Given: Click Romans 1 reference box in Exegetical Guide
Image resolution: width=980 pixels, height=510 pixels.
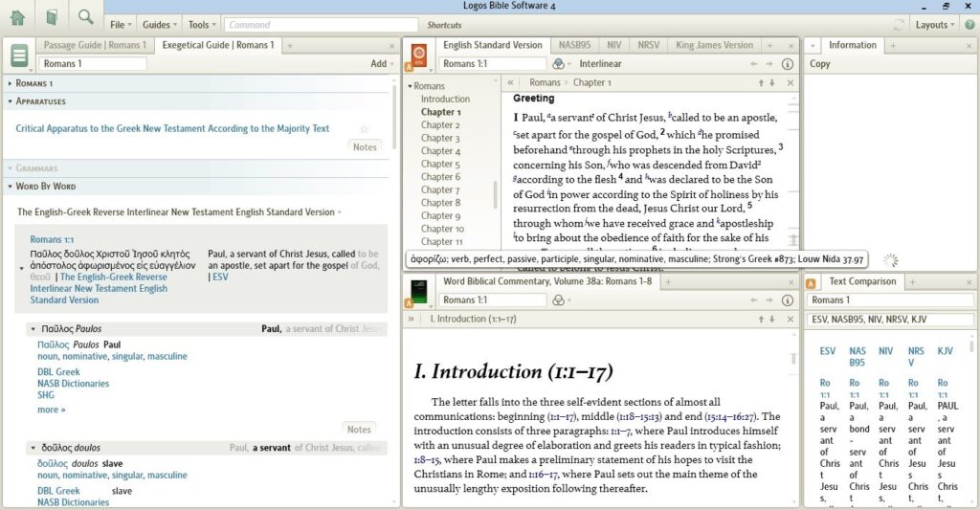Looking at the screenshot, I should pos(93,64).
